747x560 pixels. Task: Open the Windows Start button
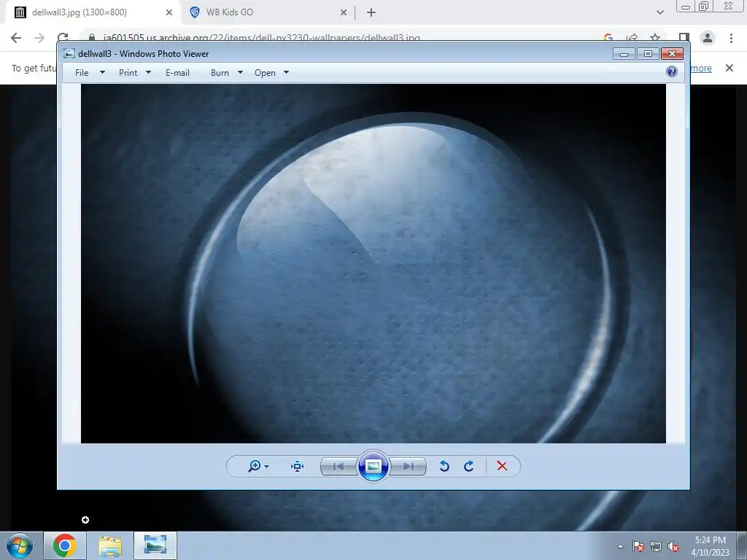tap(20, 545)
